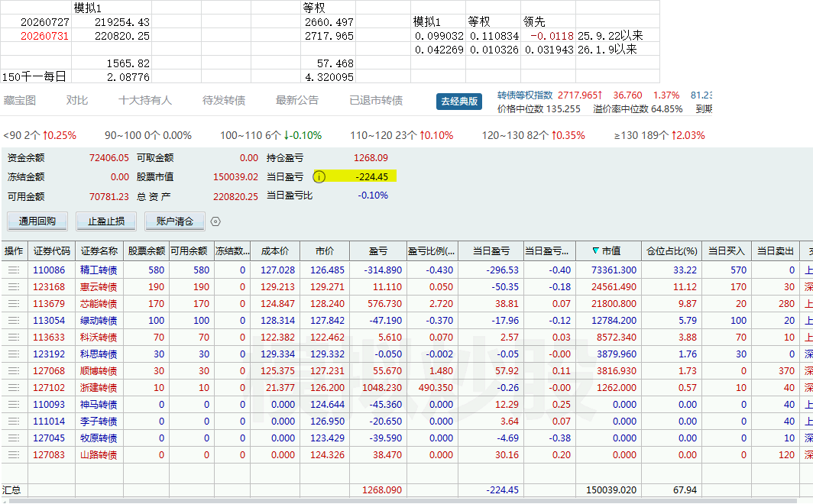Click market value 73361.300 for 精工转债
This screenshot has width=813, height=504.
(x=614, y=270)
